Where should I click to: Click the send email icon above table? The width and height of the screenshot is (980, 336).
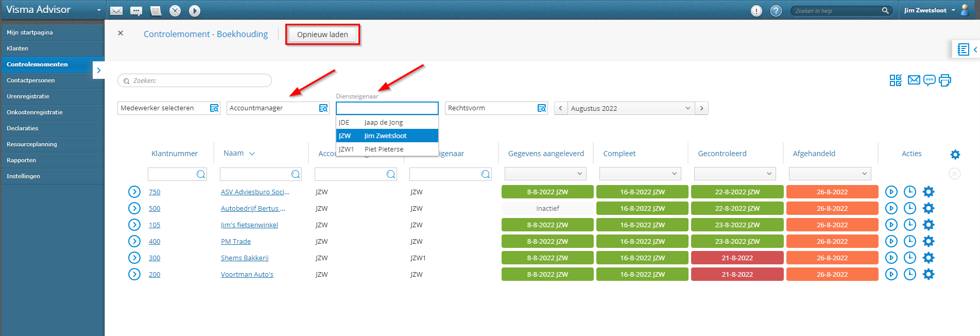click(914, 80)
